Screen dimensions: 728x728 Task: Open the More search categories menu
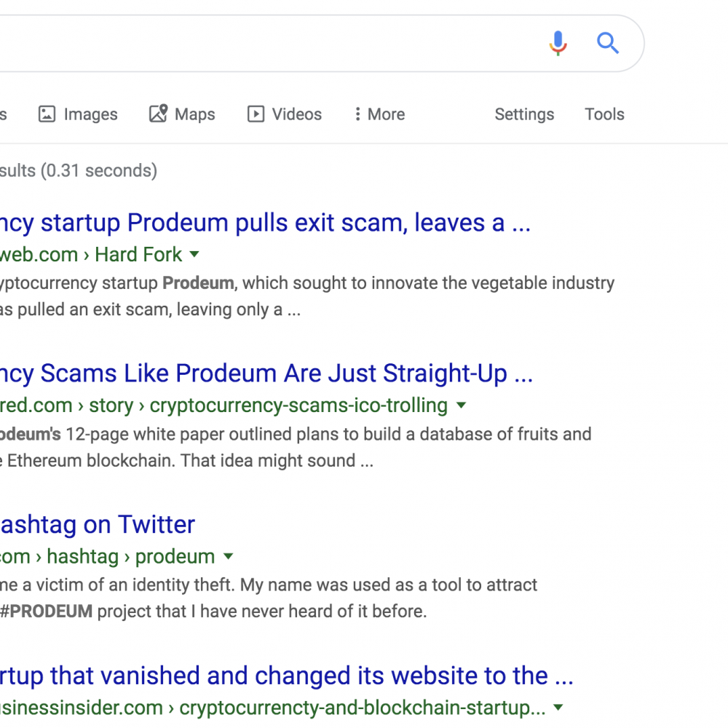(380, 114)
